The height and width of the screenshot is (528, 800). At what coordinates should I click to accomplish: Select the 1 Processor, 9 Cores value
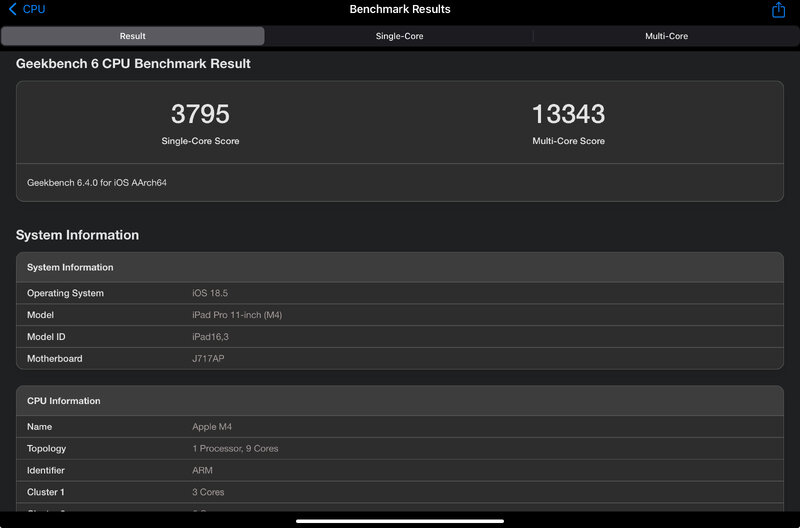pyautogui.click(x=235, y=449)
